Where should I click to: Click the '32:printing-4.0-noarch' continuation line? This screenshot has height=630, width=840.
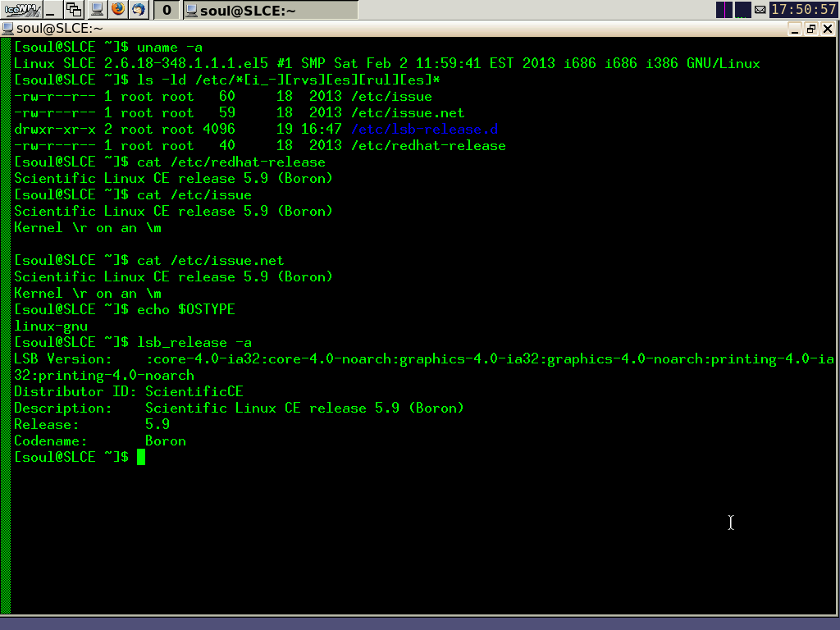104,376
